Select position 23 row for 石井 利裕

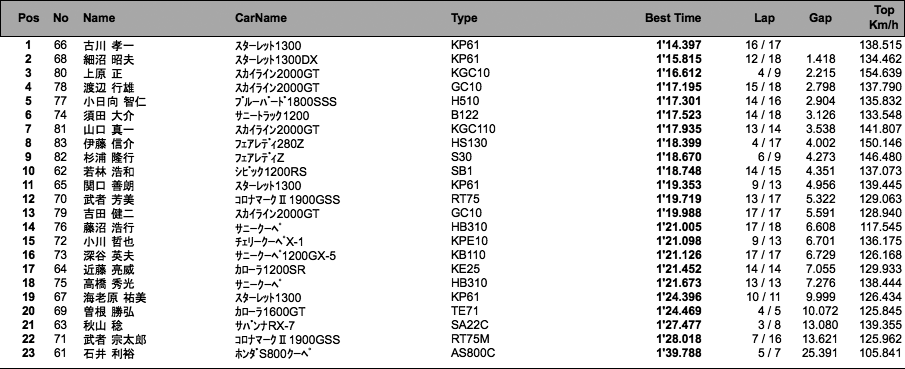[x=452, y=353]
